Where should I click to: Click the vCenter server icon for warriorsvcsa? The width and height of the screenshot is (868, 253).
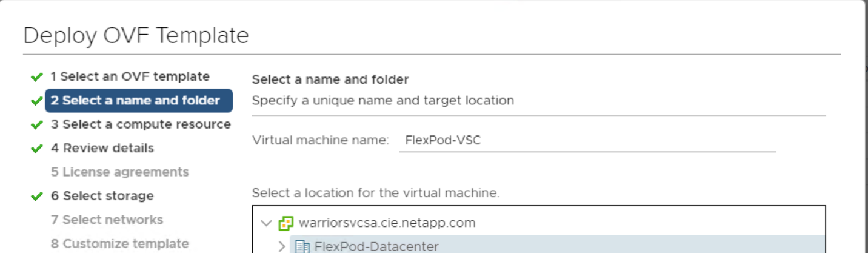(x=285, y=223)
